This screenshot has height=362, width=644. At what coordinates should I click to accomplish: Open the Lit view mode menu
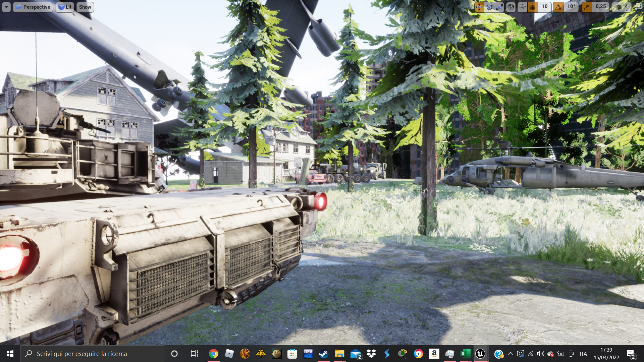point(65,7)
